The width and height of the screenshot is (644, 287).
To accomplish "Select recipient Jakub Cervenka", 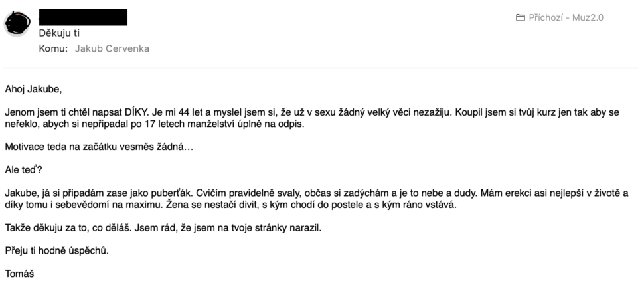I will coord(112,49).
